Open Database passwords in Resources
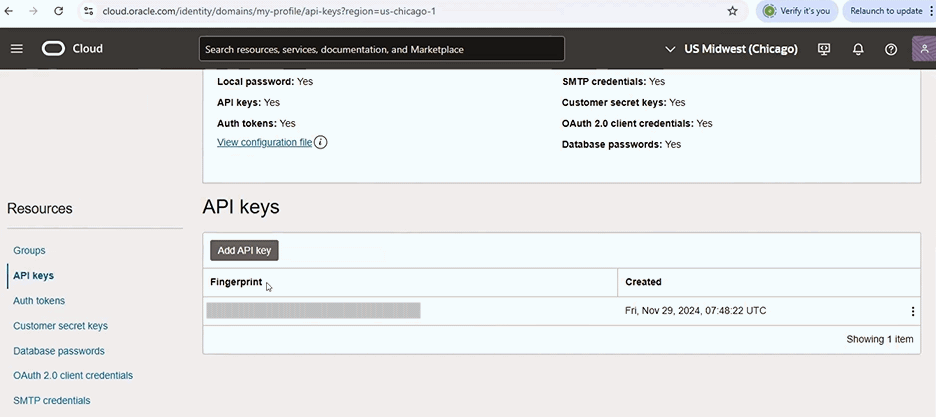The width and height of the screenshot is (936, 417). click(58, 351)
